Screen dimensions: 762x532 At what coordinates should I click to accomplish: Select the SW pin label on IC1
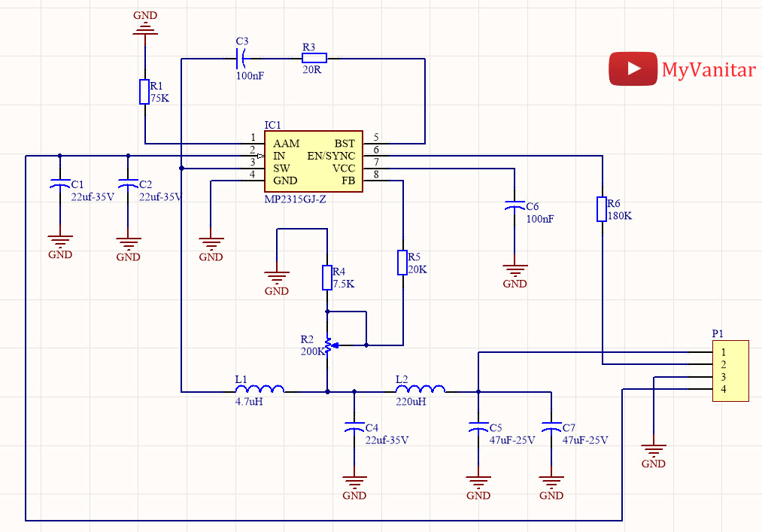281,169
